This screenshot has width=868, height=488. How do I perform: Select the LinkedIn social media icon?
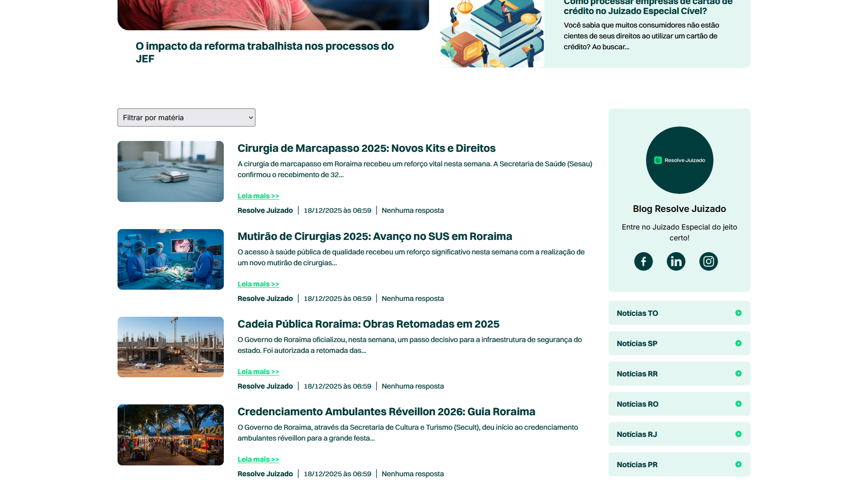click(676, 261)
